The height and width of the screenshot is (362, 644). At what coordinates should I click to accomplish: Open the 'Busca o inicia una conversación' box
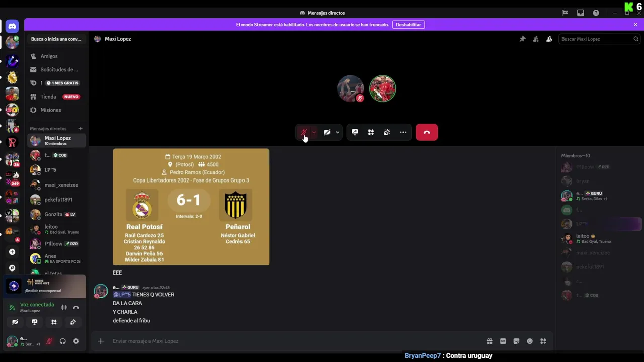point(56,39)
